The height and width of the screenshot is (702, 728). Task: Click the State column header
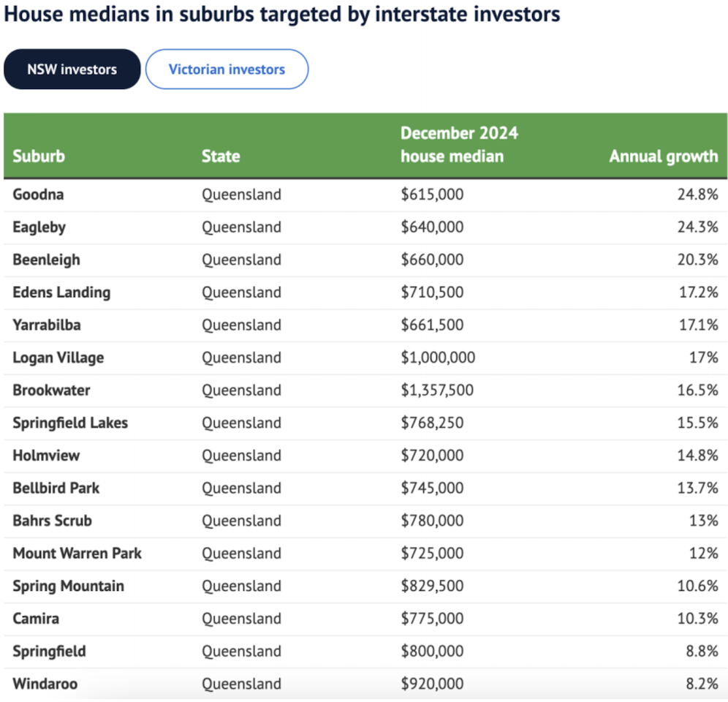(221, 156)
